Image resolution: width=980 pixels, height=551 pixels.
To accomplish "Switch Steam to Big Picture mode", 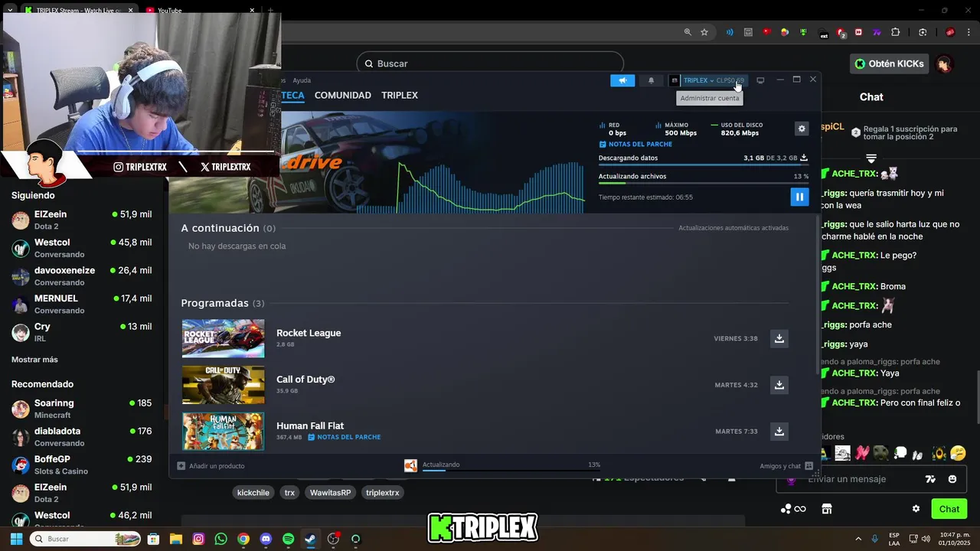I will coord(760,80).
